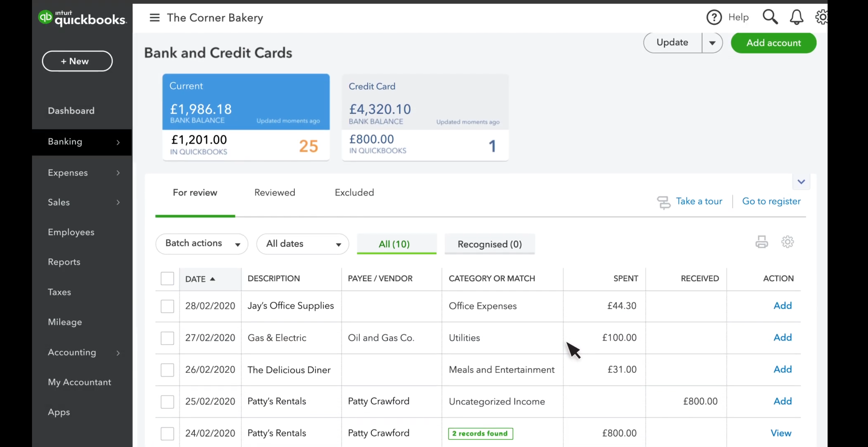Expand the Accounting sidebar menu
The image size is (868, 447).
tap(118, 353)
